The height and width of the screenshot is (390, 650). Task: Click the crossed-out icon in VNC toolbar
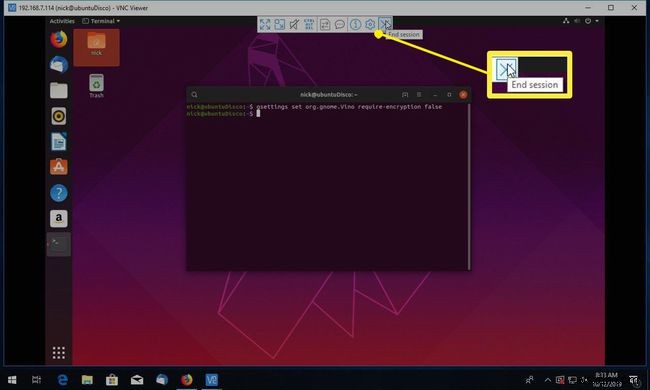click(294, 24)
